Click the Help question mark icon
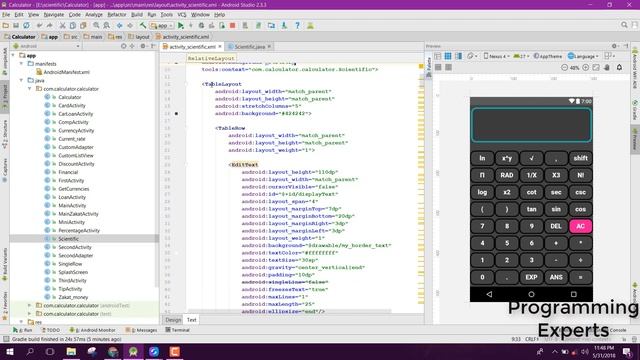Screen dimensions: 640x360 coord(298,25)
